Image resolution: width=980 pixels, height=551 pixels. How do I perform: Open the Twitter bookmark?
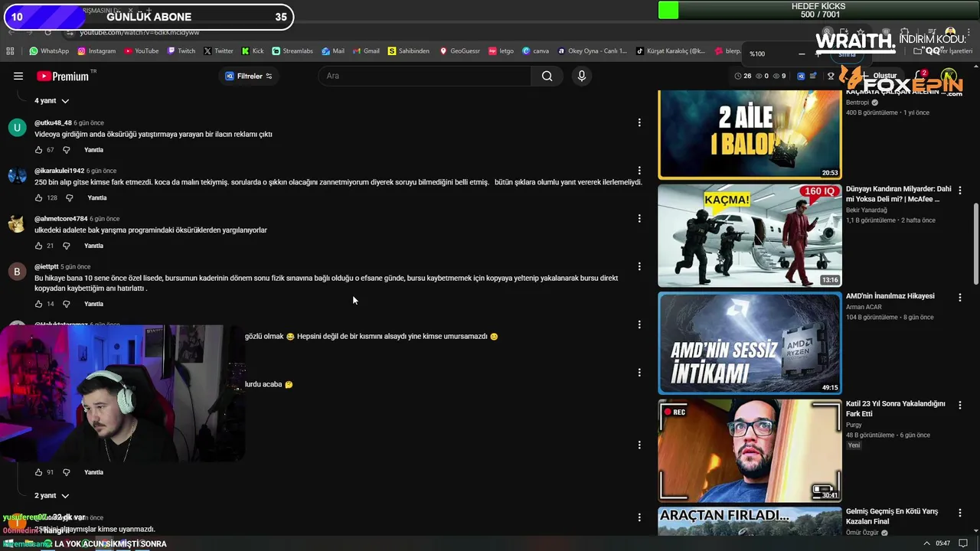click(218, 51)
